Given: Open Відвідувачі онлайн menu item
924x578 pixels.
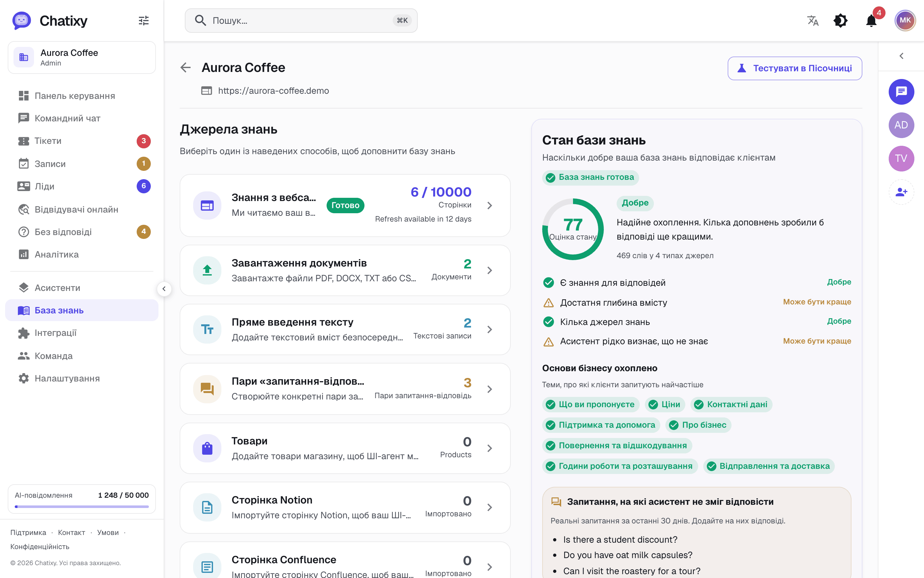Looking at the screenshot, I should [x=82, y=209].
